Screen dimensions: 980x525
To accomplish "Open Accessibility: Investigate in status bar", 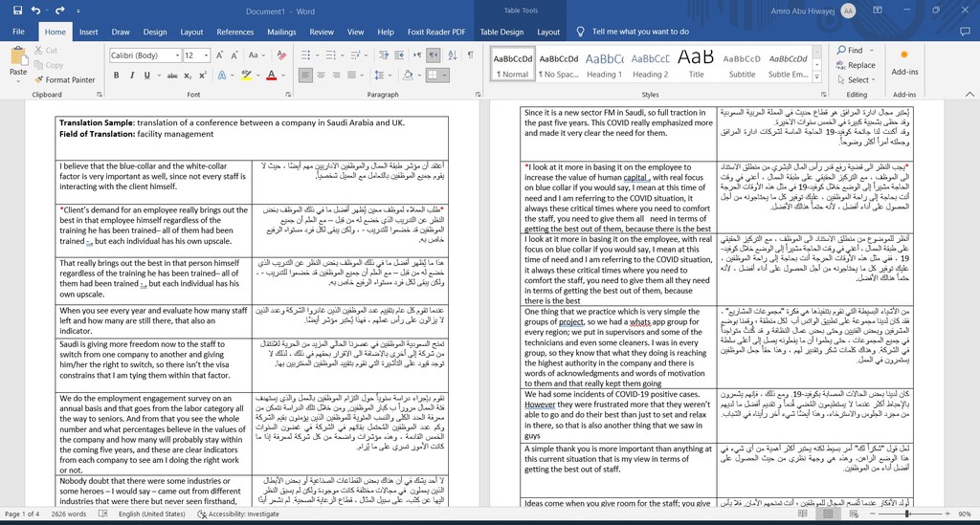I will [x=238, y=514].
